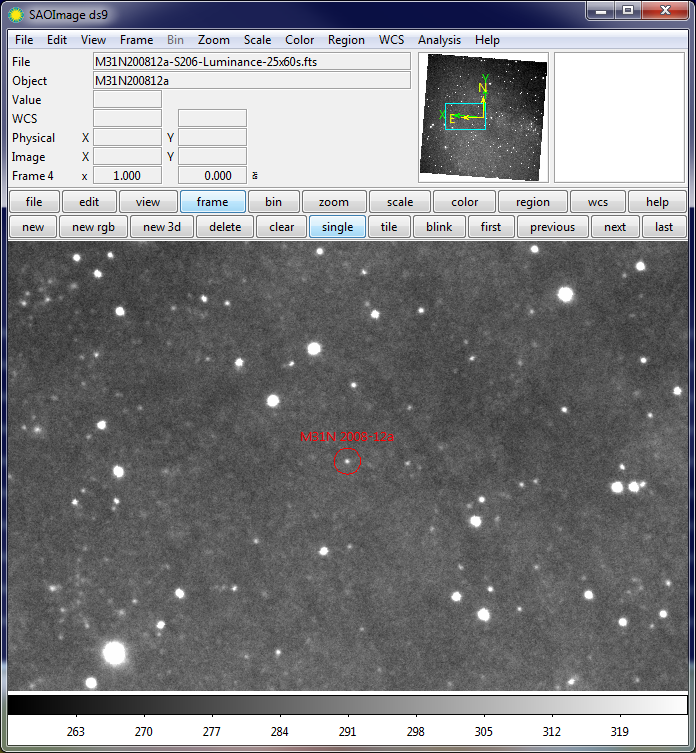The image size is (696, 753).
Task: Open the File menu
Action: [x=24, y=40]
